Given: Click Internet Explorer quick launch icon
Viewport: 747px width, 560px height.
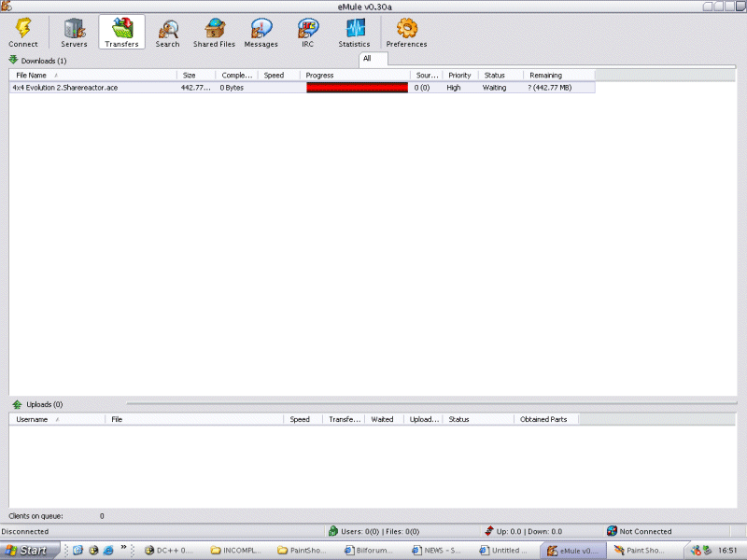Looking at the screenshot, I should tap(108, 551).
